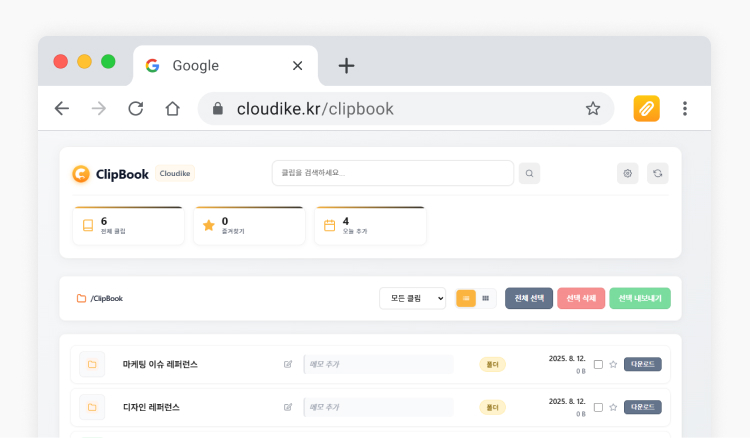This screenshot has width=750, height=438.
Task: Click the browser back arrow
Action: tap(62, 109)
